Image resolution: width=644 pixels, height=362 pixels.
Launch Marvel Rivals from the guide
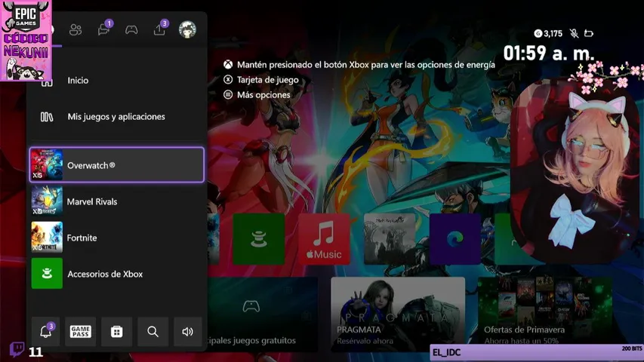click(x=117, y=201)
